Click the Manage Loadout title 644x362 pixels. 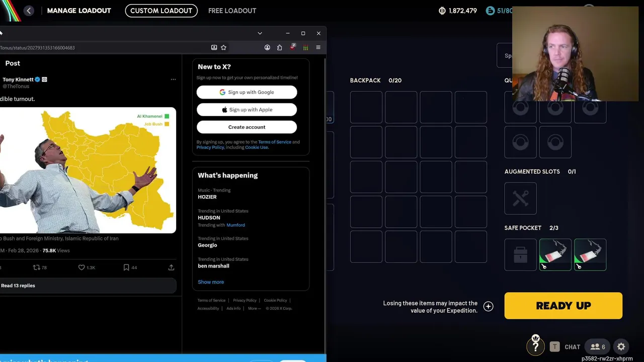(79, 11)
